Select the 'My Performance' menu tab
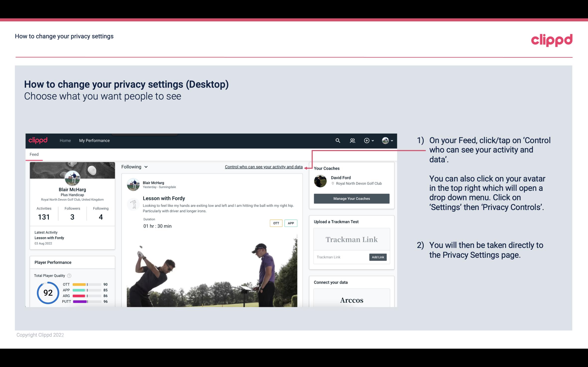Image resolution: width=588 pixels, height=367 pixels. click(x=94, y=140)
